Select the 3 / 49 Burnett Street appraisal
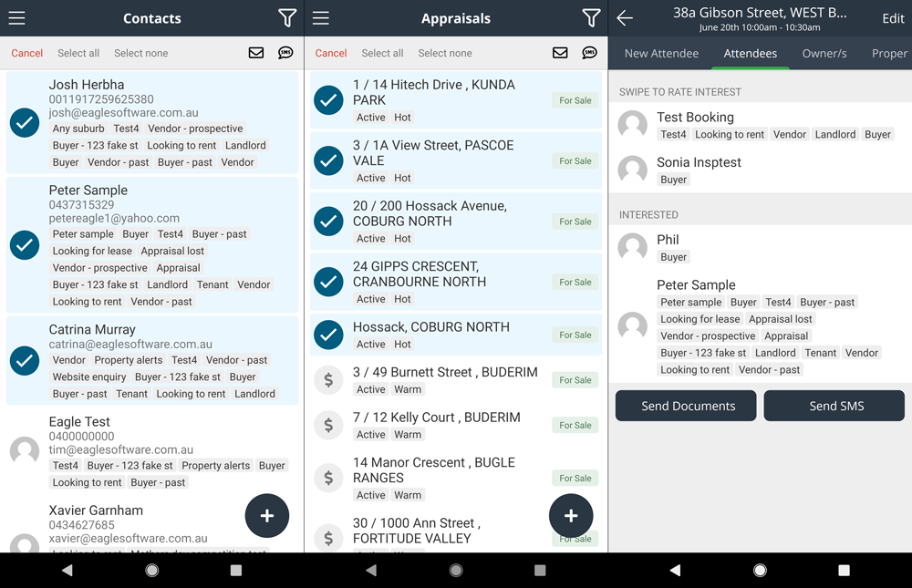This screenshot has height=588, width=912. 328,380
